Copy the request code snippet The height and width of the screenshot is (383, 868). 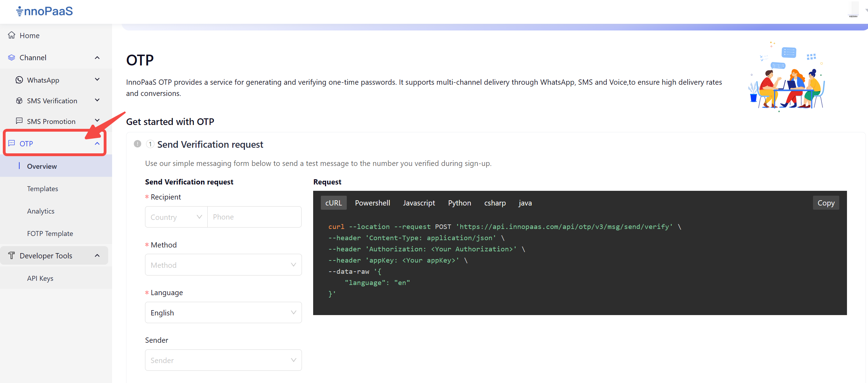coord(826,203)
